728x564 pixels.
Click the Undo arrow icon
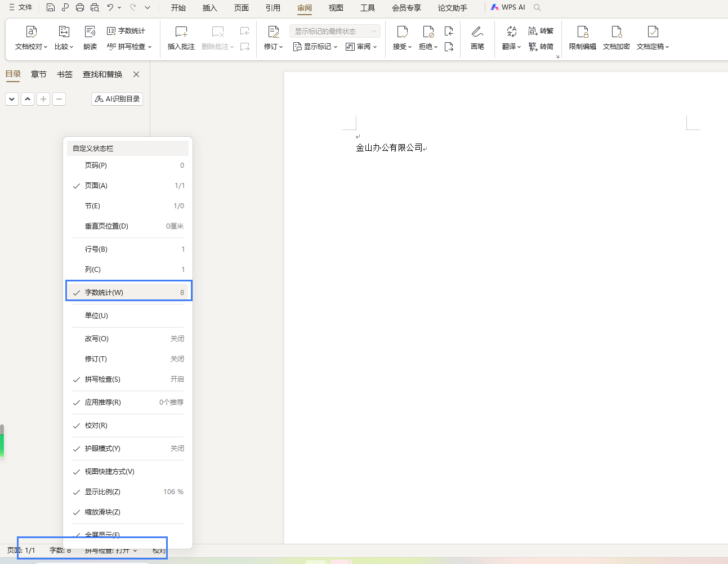(110, 7)
